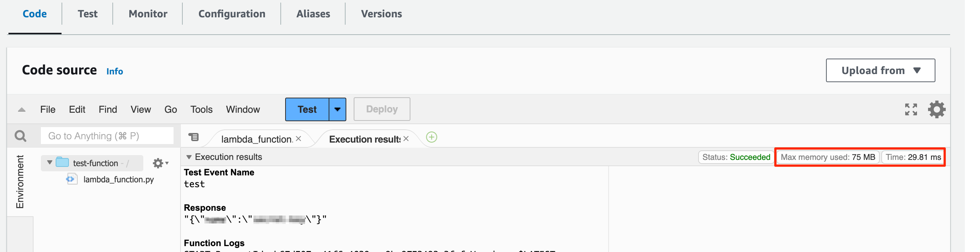The height and width of the screenshot is (252, 980).
Task: Collapse the test-function folder tree
Action: tap(49, 162)
